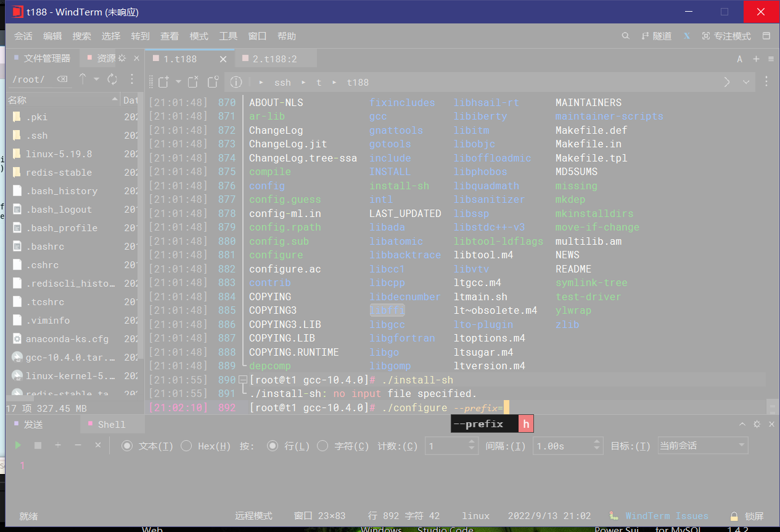Screen dimensions: 780x532
Task: Clear the /root/ path field
Action: pyautogui.click(x=62, y=79)
